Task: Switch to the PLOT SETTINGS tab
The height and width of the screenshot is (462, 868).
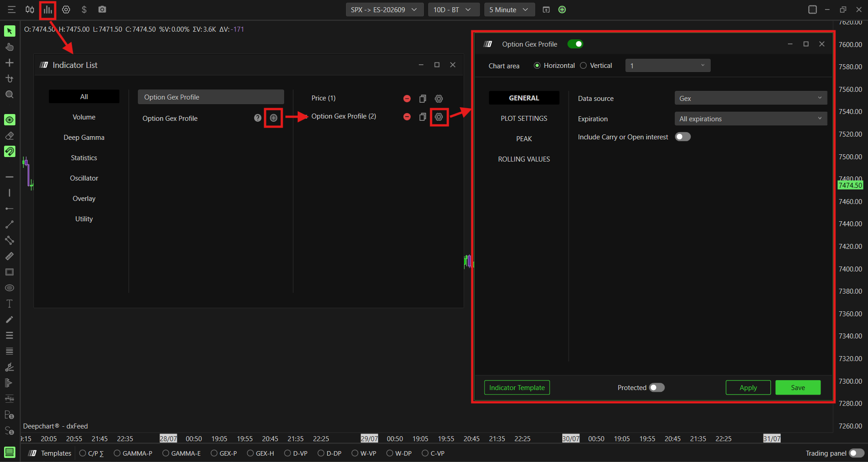Action: click(x=524, y=118)
